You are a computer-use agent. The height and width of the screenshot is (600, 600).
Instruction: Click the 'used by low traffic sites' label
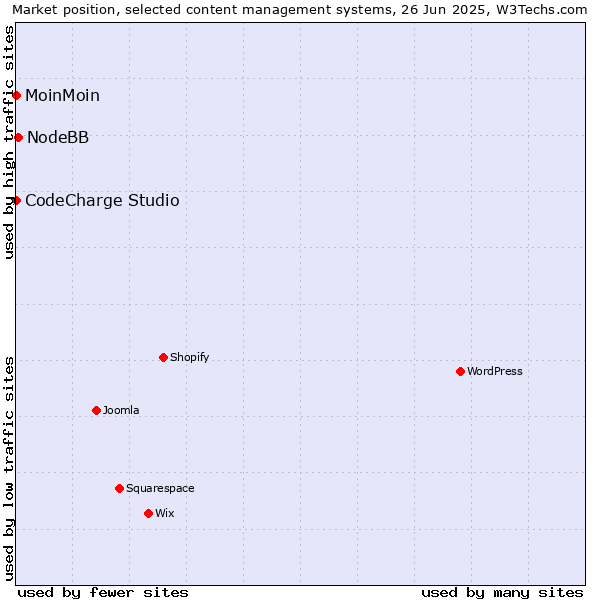[x=9, y=469]
